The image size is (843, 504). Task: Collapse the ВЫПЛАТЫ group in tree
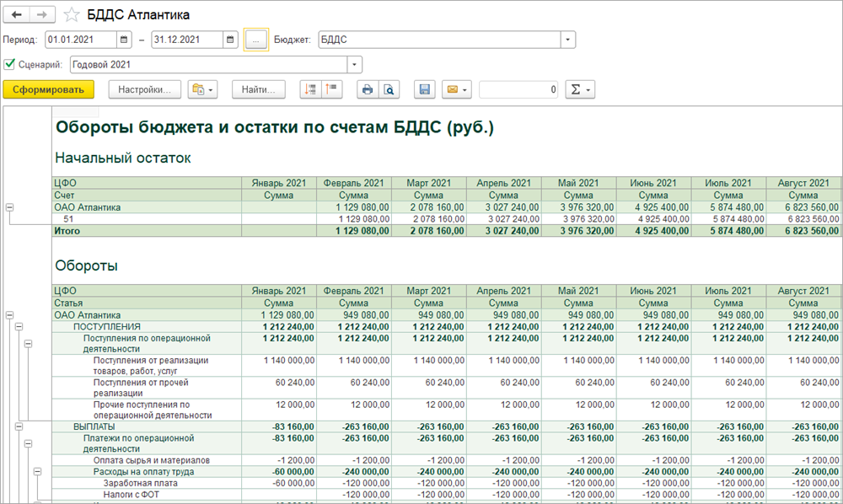point(18,427)
